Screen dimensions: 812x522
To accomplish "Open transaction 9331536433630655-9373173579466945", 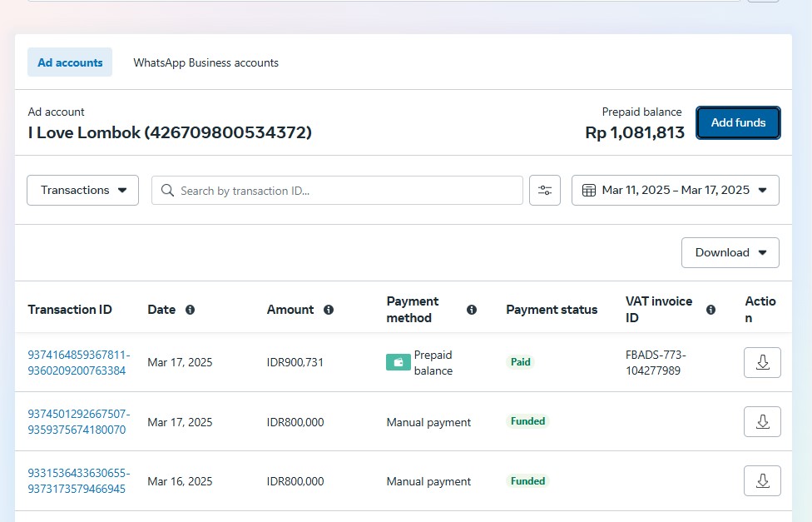I will click(78, 480).
